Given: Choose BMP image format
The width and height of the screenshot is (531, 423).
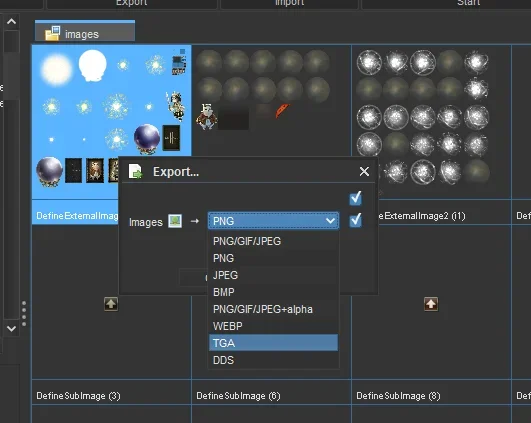Looking at the screenshot, I should point(273,292).
